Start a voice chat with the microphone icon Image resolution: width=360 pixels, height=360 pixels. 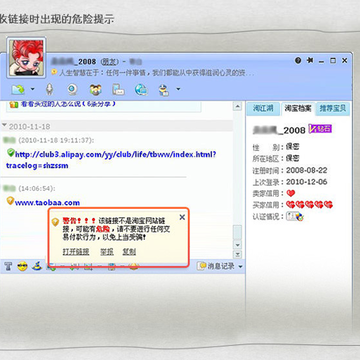[x=49, y=89]
